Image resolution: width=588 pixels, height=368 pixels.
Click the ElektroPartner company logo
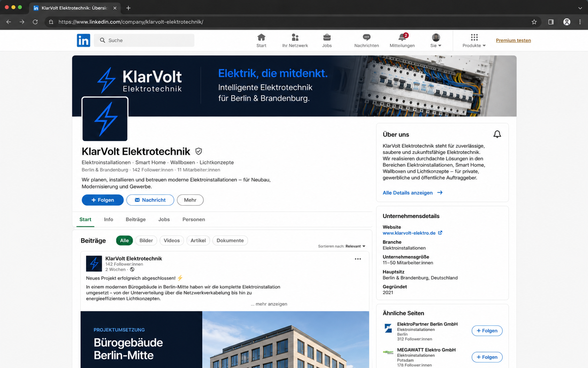coord(388,328)
